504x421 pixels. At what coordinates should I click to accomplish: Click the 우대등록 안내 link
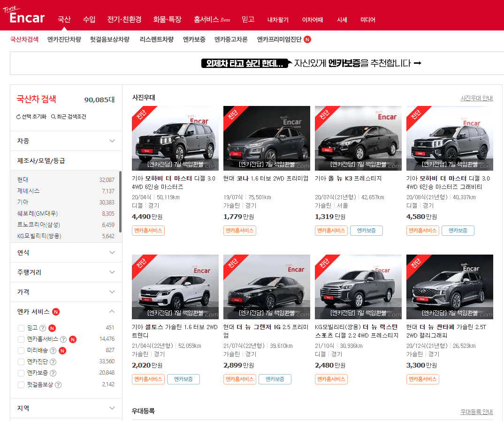[x=477, y=412]
